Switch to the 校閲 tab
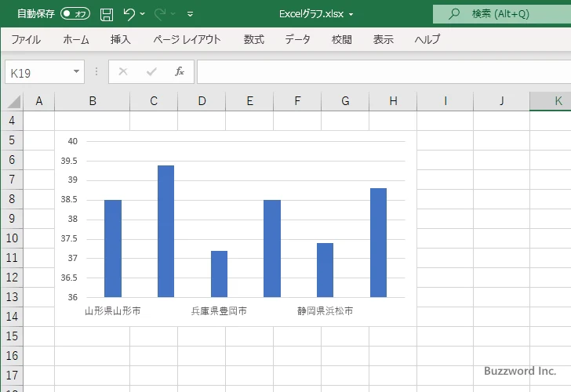The image size is (571, 392). pos(342,39)
